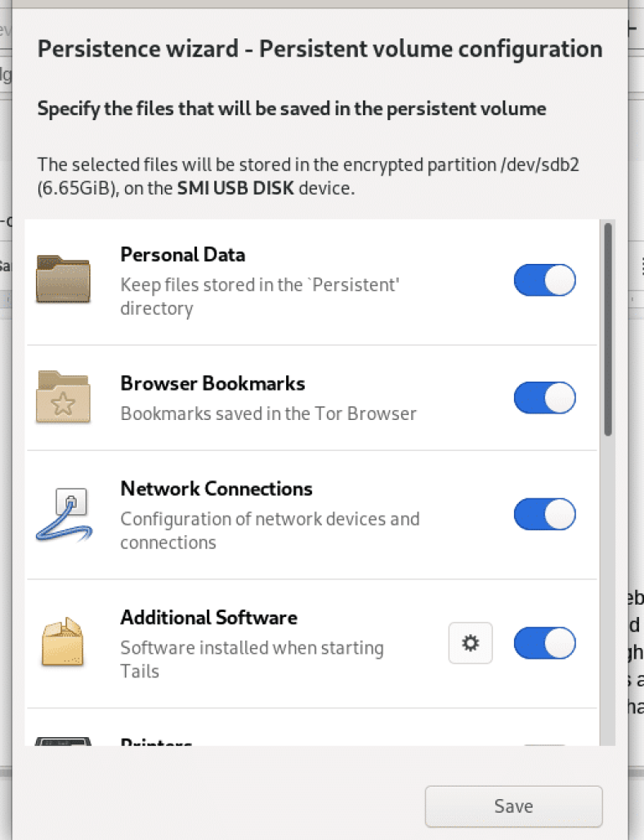Click the partially visible Printers icon
This screenshot has height=840, width=644.
point(63,742)
